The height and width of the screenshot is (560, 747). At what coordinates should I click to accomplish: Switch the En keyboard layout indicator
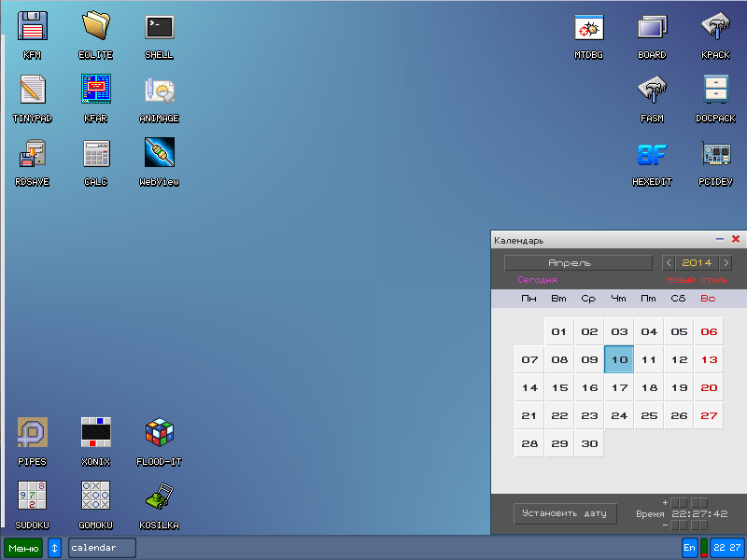(x=689, y=548)
